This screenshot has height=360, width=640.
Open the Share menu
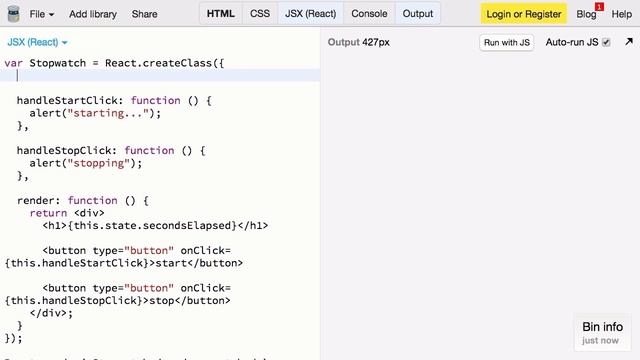tap(144, 14)
